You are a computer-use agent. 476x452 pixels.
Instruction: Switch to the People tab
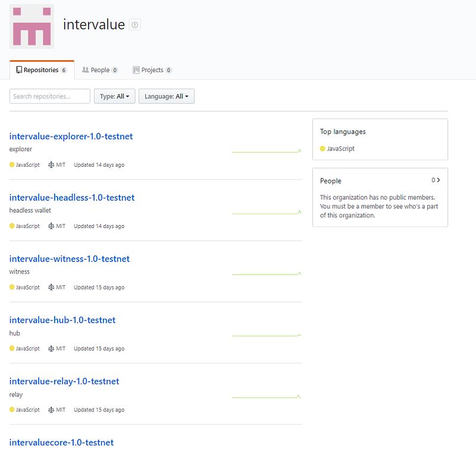click(100, 70)
